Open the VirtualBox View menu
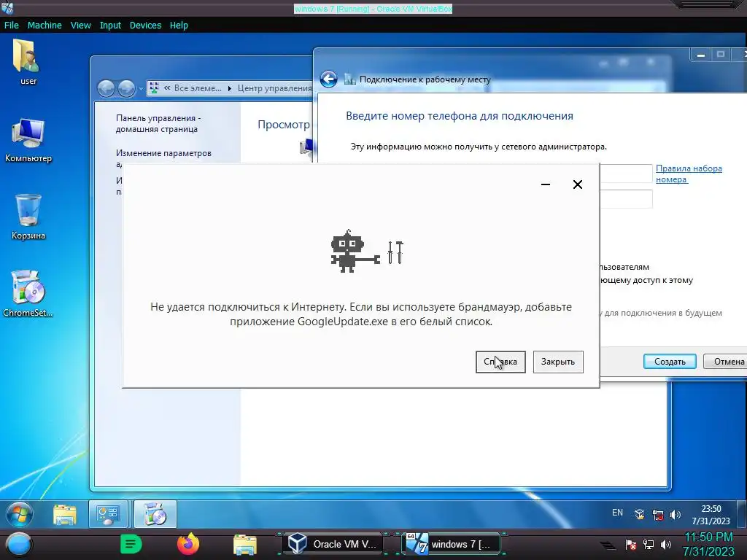Screen dimensions: 747x560 (x=80, y=26)
